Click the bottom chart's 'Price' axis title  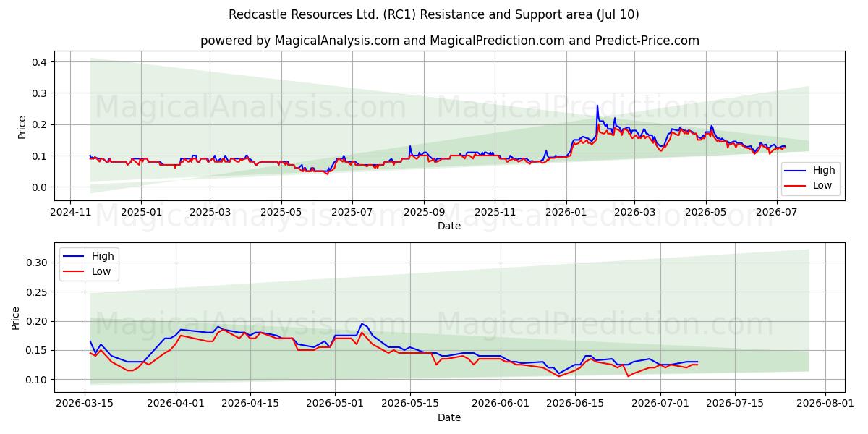pos(16,318)
